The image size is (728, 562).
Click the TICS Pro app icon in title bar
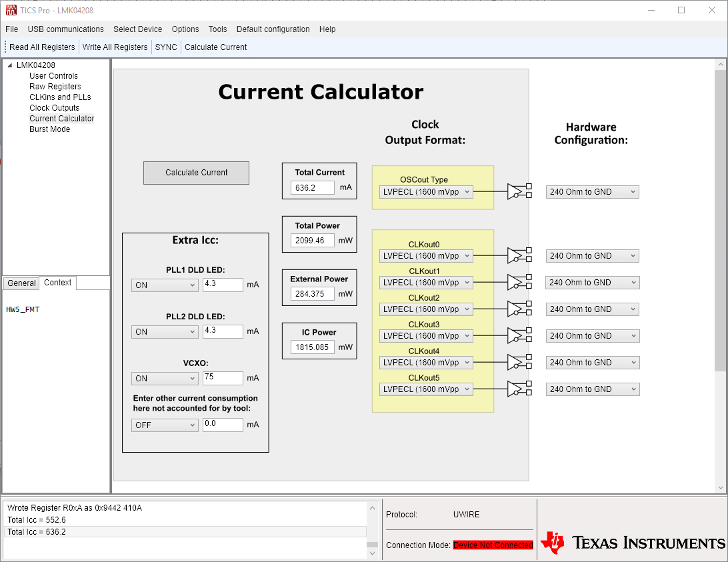[11, 10]
